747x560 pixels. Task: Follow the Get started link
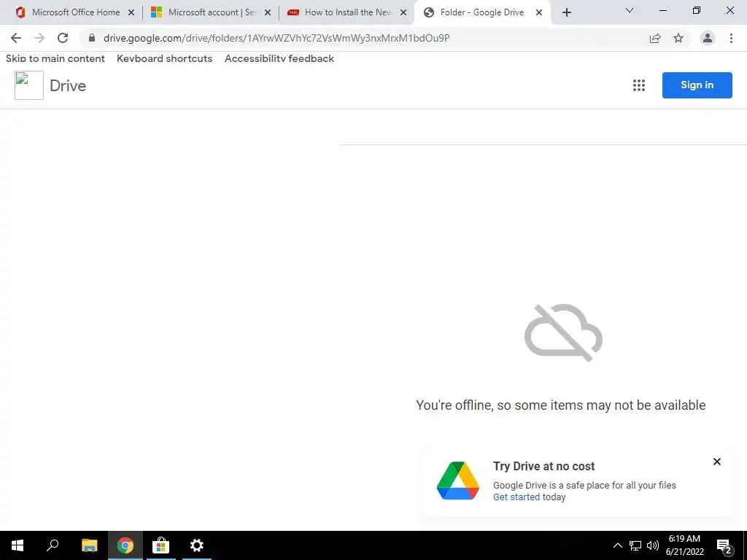(516, 497)
